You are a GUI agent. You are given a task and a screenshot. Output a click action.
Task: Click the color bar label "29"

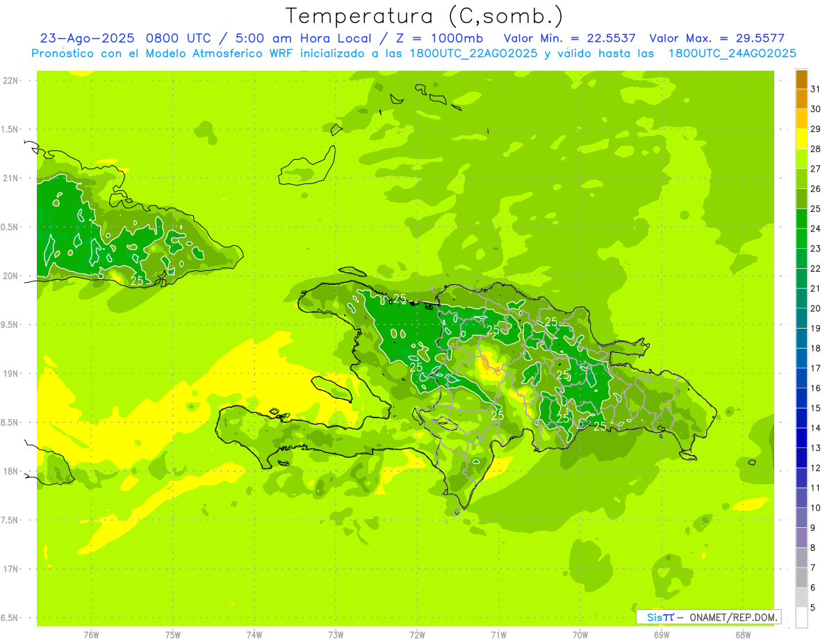(x=815, y=129)
